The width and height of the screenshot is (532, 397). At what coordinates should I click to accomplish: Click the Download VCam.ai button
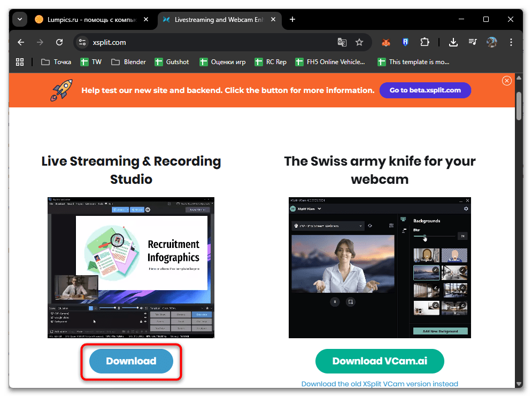coord(380,361)
